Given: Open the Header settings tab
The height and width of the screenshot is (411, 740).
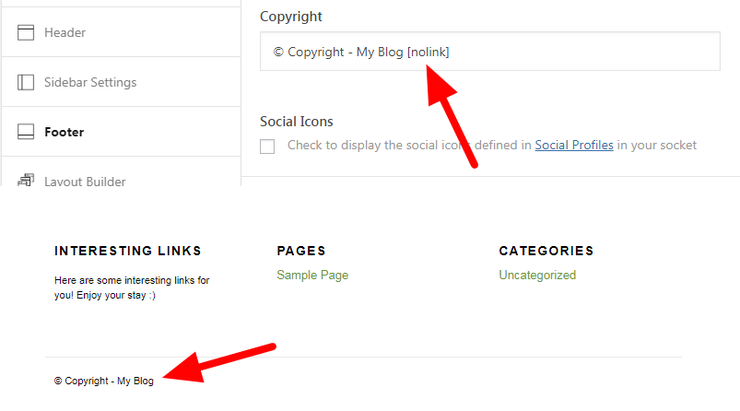Looking at the screenshot, I should click(65, 32).
